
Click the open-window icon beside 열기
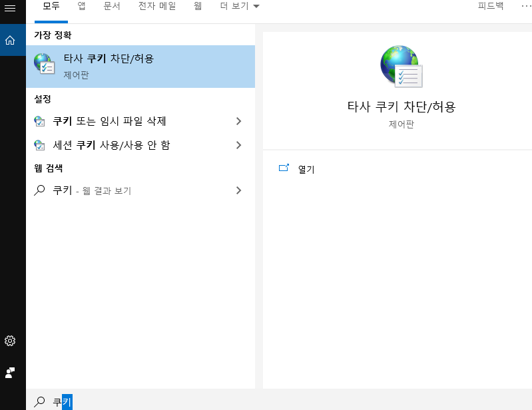pos(284,168)
